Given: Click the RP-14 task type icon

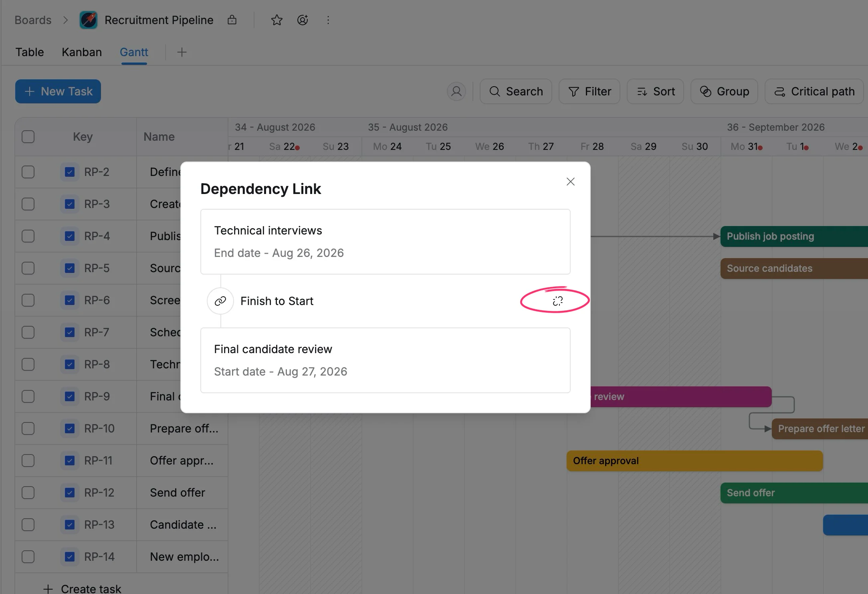Looking at the screenshot, I should [x=70, y=557].
